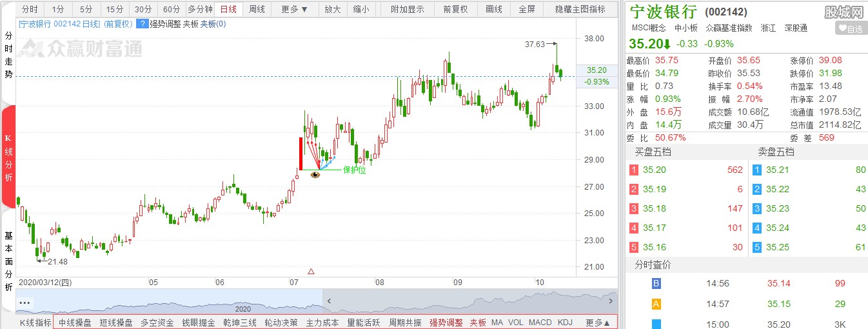This screenshot has width=868, height=329.
Task: Toggle 轮动决策 indicator
Action: click(281, 323)
